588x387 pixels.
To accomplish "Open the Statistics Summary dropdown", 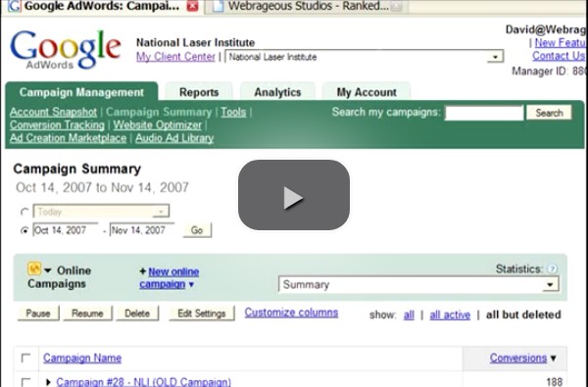I will coord(550,285).
